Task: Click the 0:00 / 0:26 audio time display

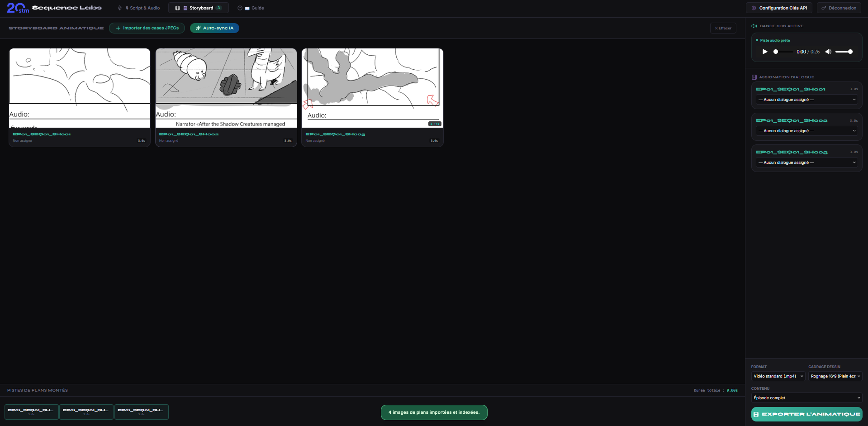Action: point(808,52)
